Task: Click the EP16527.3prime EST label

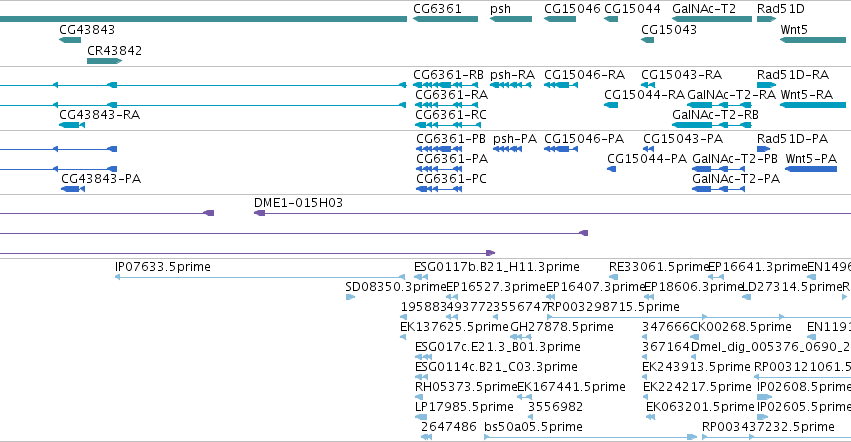Action: (x=496, y=287)
